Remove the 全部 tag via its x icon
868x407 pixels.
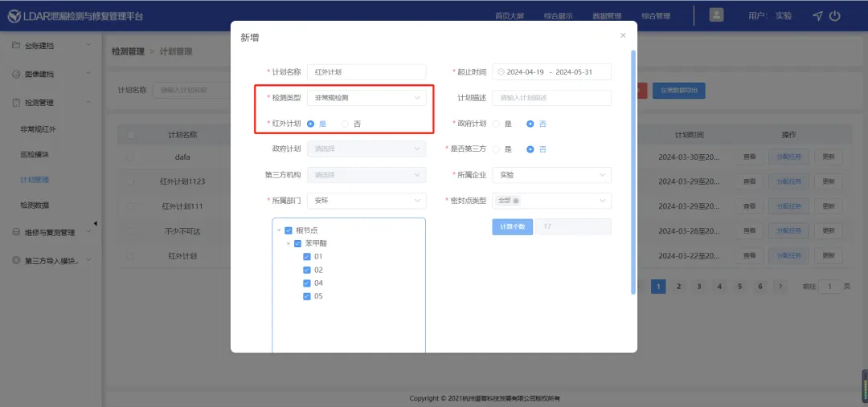coord(515,201)
